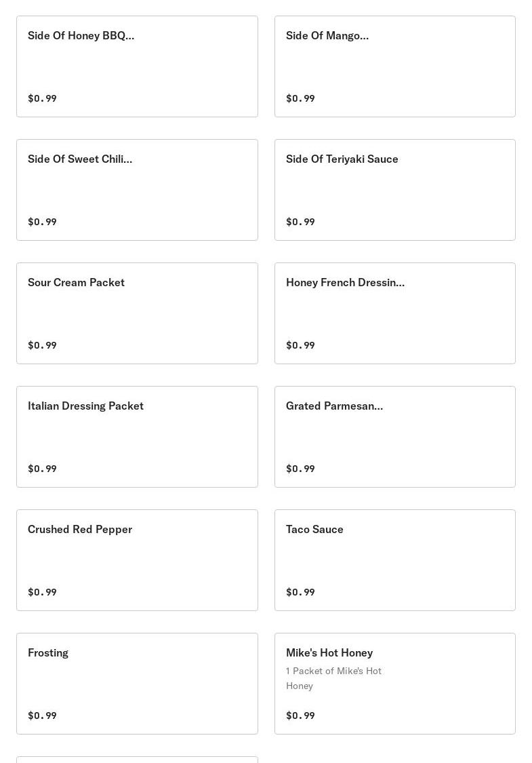Click the price under Side Of Teriyaki Sauce
Image resolution: width=532 pixels, height=763 pixels.
point(300,222)
